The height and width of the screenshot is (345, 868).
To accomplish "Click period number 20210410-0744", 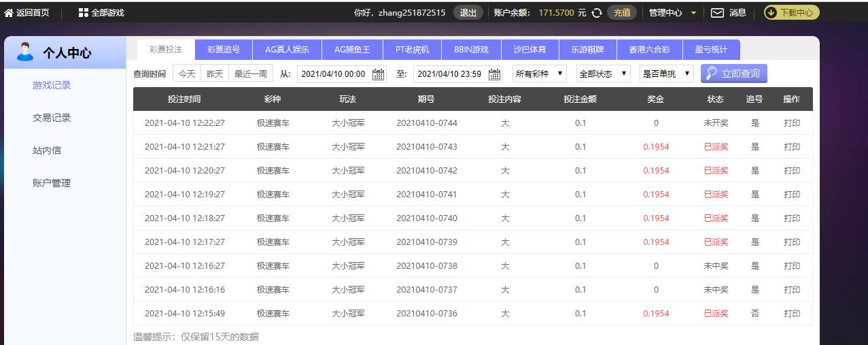I will (x=427, y=123).
